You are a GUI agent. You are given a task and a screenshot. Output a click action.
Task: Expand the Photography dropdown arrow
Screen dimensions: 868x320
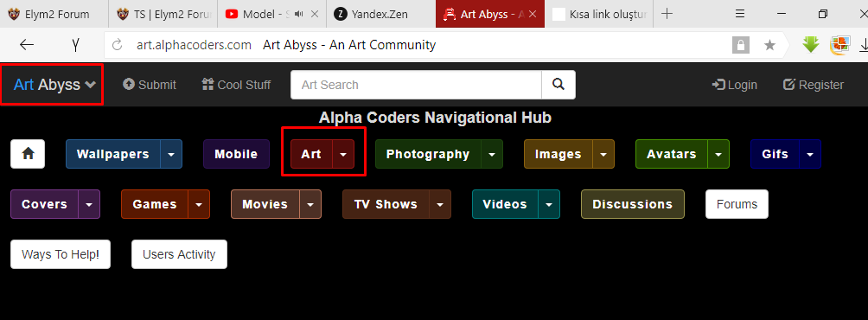point(492,154)
